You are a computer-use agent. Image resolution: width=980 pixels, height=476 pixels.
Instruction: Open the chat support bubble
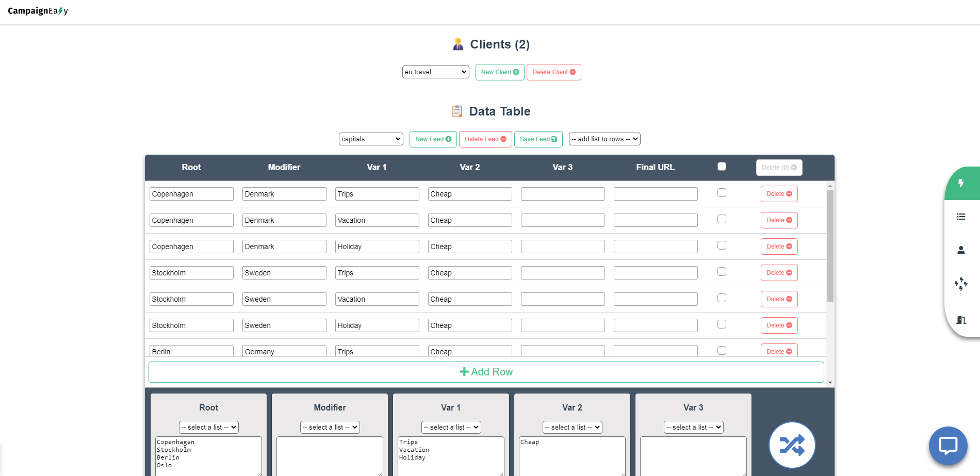pos(948,446)
